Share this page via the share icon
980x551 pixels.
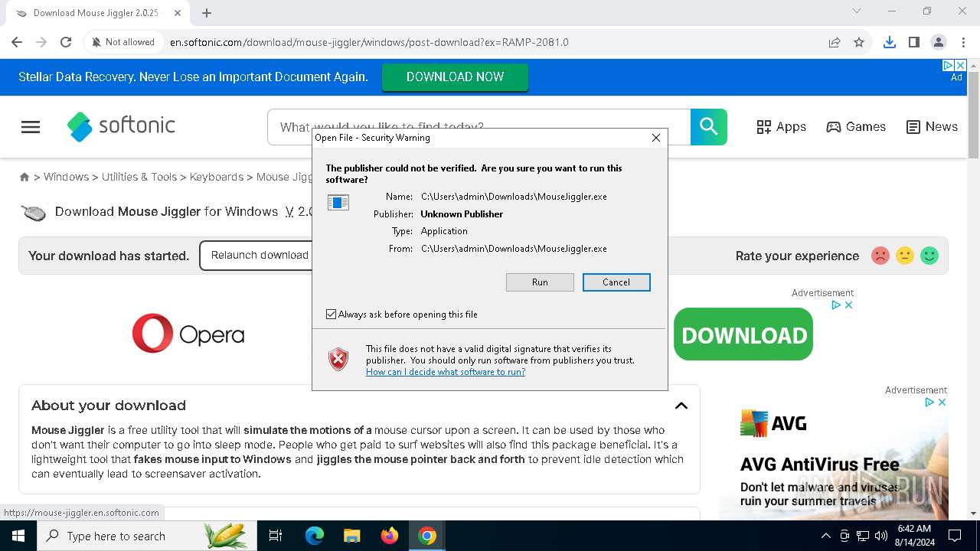[835, 42]
